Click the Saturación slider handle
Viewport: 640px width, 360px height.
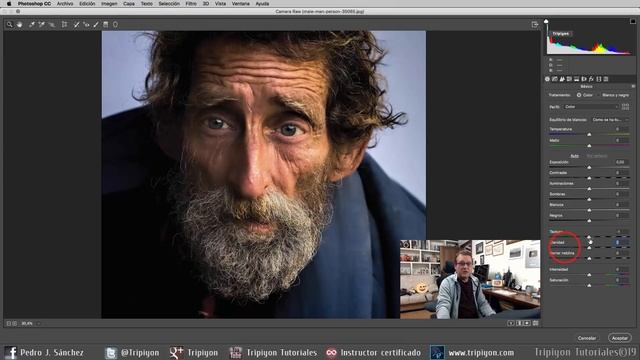(x=589, y=285)
